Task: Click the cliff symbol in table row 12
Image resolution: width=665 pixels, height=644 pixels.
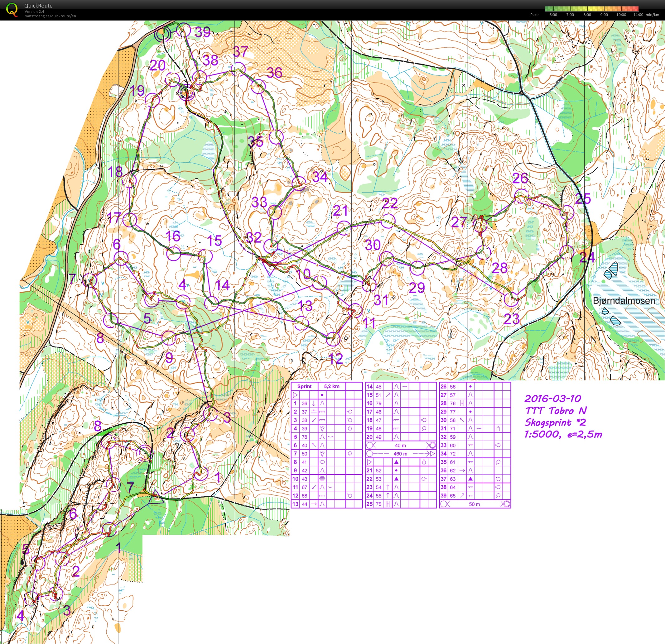Action: 322,495
